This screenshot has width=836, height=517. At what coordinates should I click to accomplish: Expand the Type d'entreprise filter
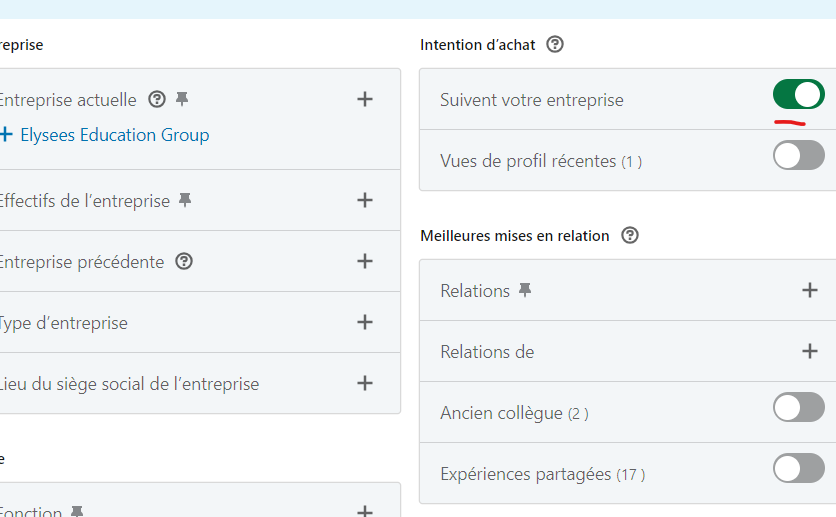pos(365,322)
